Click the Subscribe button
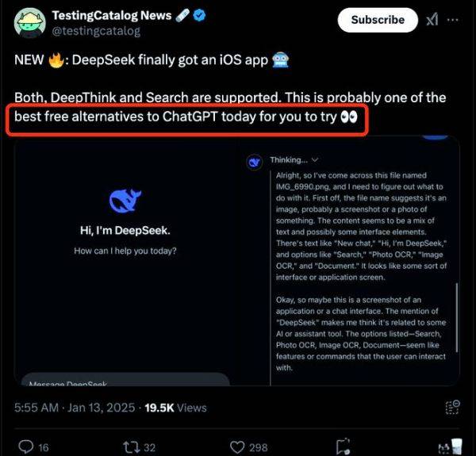The image size is (476, 456). [x=377, y=20]
